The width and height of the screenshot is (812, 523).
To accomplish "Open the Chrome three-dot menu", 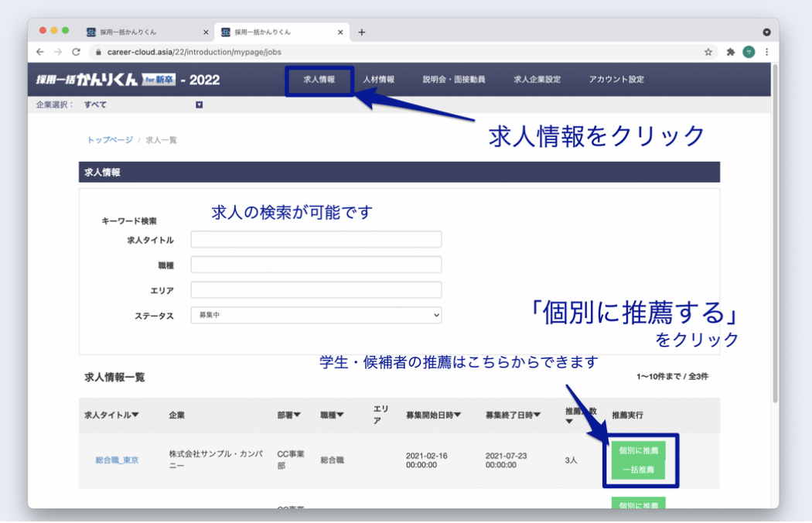I will point(766,51).
